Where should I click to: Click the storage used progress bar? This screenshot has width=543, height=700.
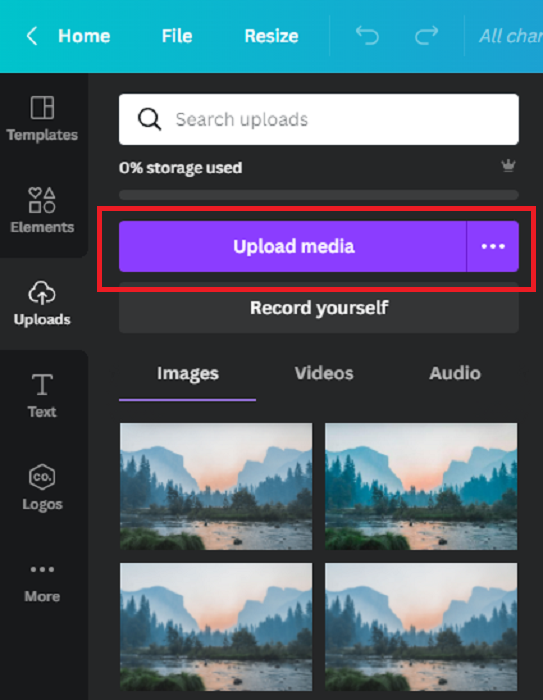tap(319, 195)
